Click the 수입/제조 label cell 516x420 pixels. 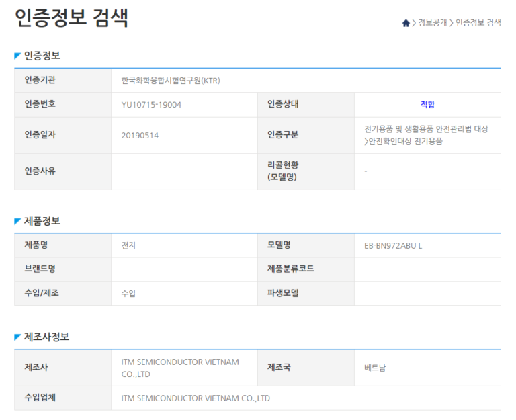click(x=63, y=293)
